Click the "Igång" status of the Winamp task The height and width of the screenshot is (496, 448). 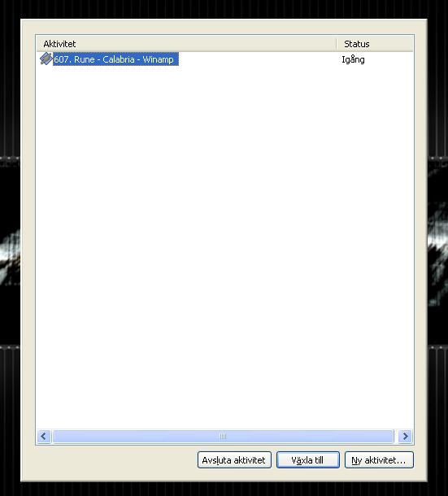[x=353, y=59]
